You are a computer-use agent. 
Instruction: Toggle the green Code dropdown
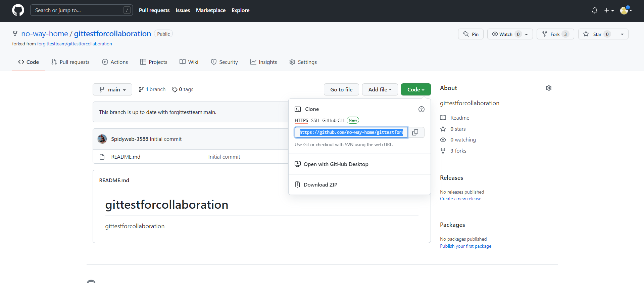click(416, 89)
